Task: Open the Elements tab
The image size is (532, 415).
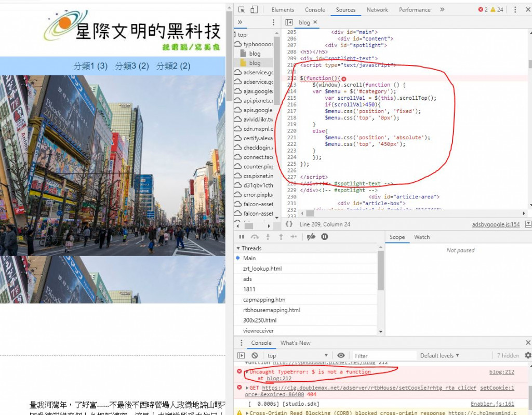Action: [x=283, y=10]
